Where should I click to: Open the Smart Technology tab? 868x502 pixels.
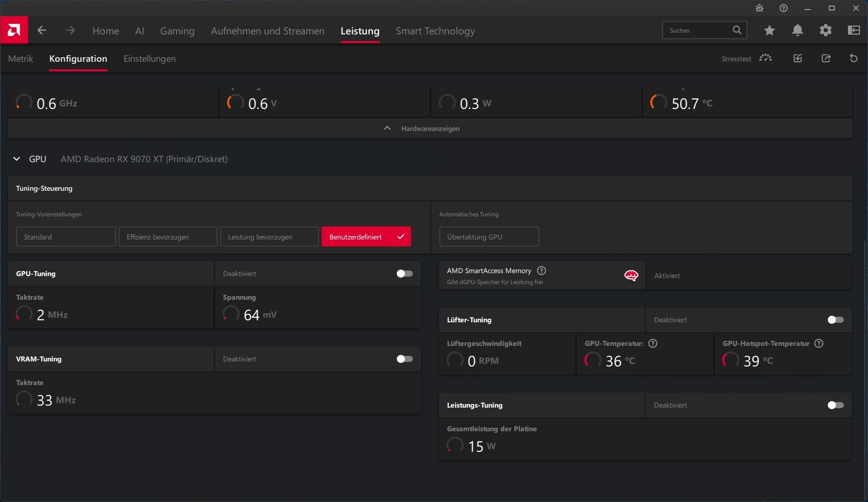click(x=436, y=31)
